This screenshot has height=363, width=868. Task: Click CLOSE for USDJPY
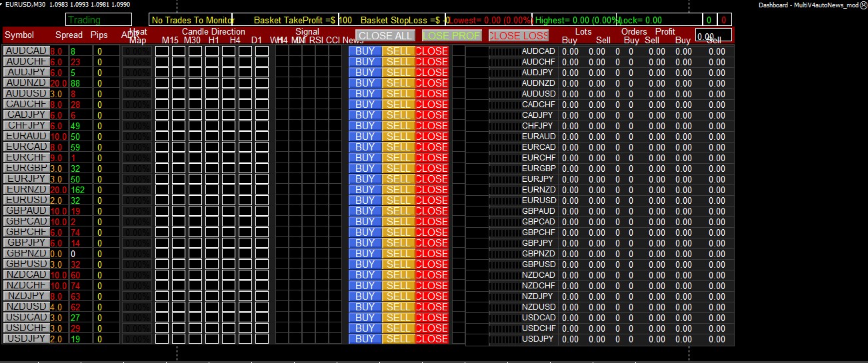coord(432,338)
